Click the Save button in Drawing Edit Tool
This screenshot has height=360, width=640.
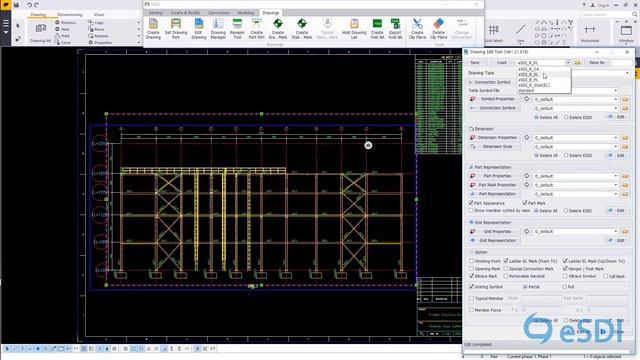[475, 62]
